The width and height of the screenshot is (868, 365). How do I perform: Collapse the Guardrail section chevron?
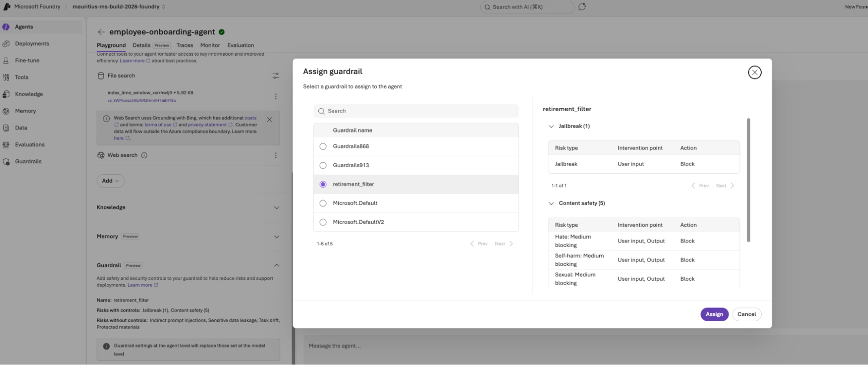tap(277, 265)
